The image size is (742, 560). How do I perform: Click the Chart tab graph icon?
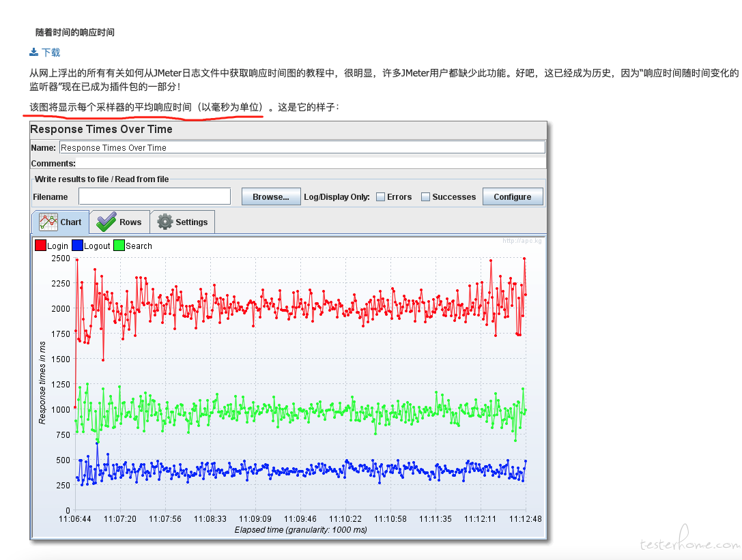click(48, 222)
